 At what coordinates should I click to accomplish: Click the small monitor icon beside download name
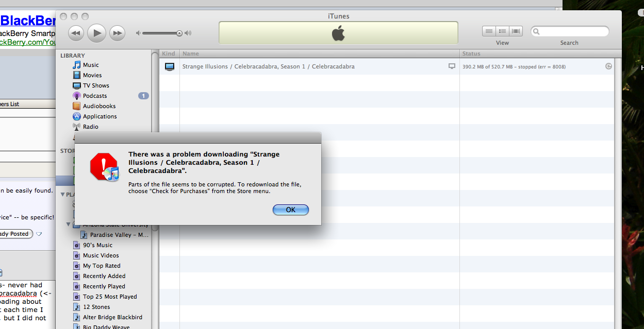coord(452,66)
